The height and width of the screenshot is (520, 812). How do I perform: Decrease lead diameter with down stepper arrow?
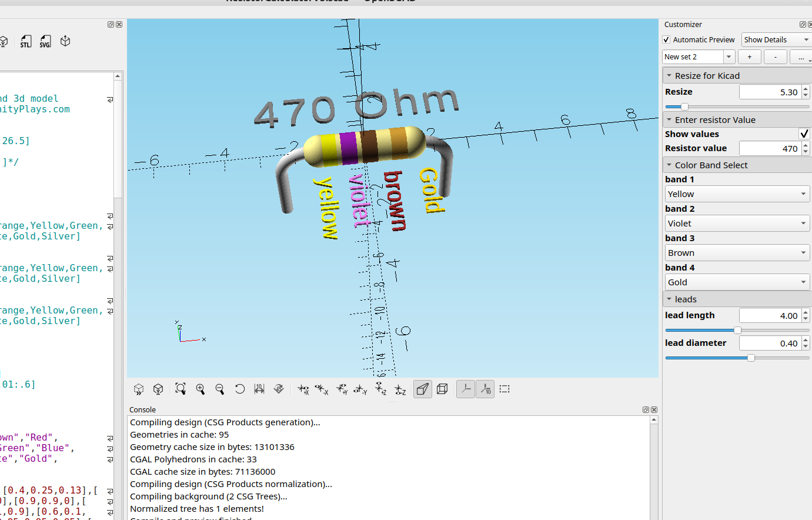pos(806,347)
